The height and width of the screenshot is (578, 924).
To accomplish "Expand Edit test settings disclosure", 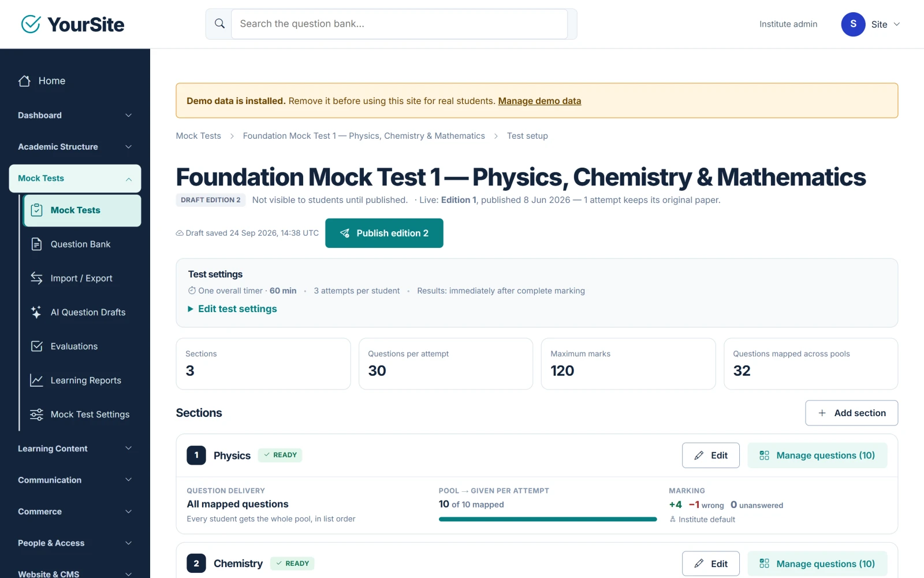I will (x=232, y=309).
